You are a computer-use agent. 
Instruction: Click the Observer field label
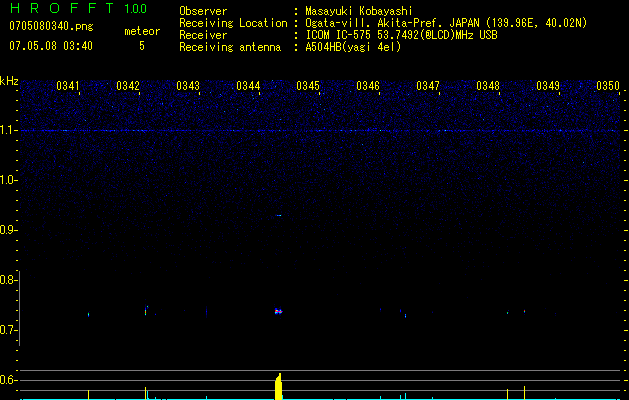(x=203, y=11)
